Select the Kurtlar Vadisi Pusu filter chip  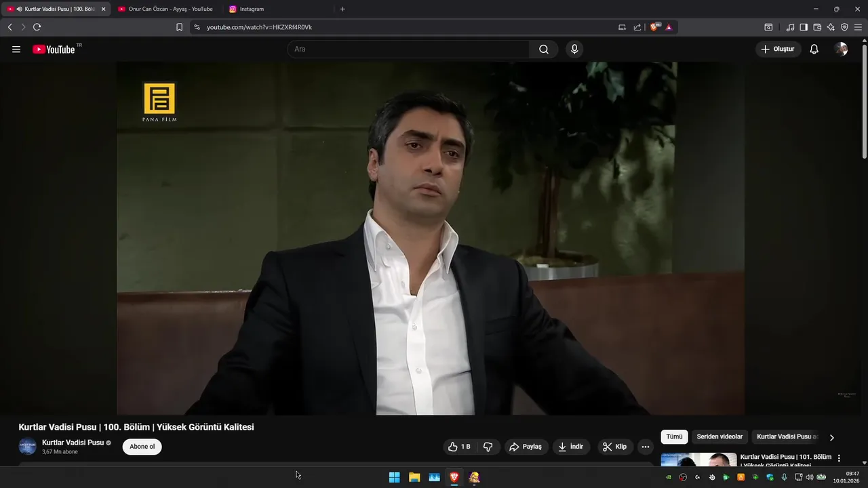(x=787, y=437)
